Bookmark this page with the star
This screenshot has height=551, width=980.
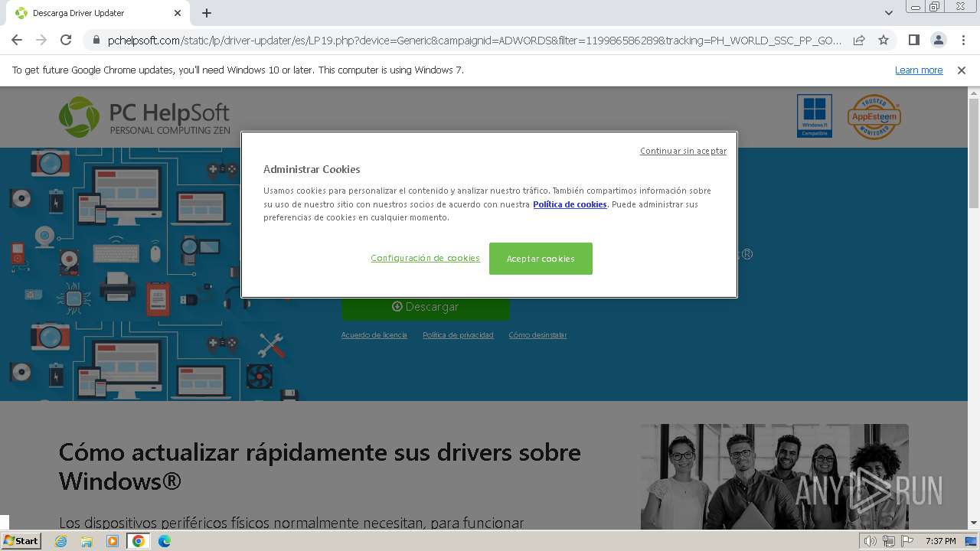pyautogui.click(x=884, y=40)
